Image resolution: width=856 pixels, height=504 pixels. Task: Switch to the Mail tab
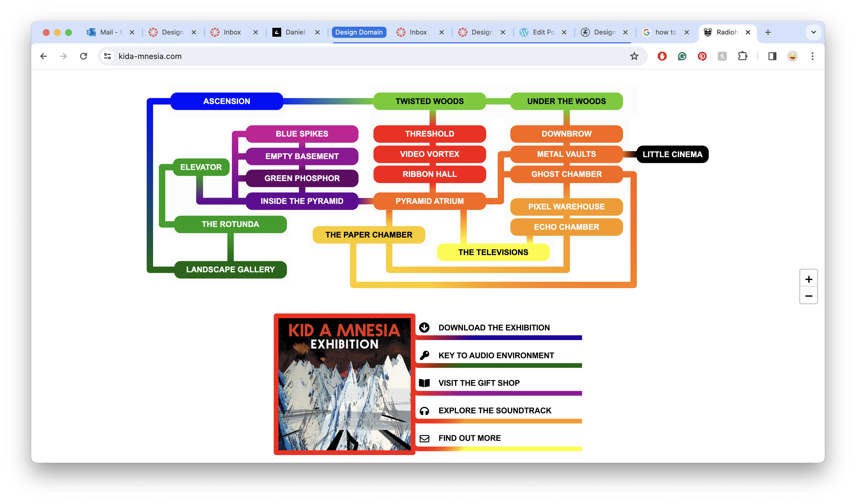tap(107, 32)
